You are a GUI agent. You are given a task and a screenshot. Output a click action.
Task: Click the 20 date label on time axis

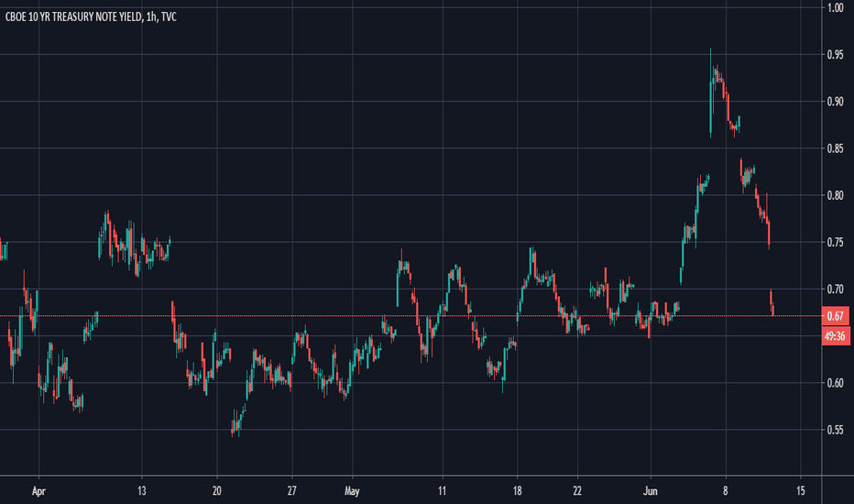tap(217, 491)
